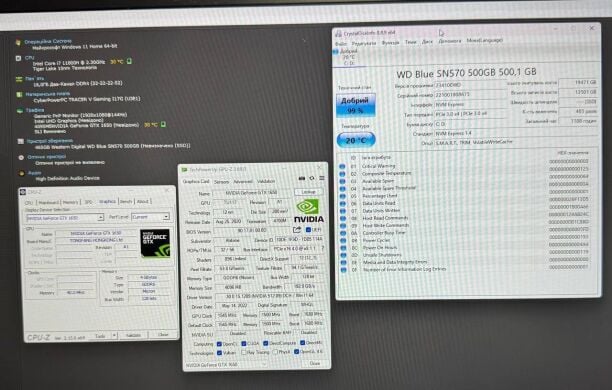The image size is (612, 390).
Task: Click the Optical Drives icon in Speccy
Action: coord(21,158)
